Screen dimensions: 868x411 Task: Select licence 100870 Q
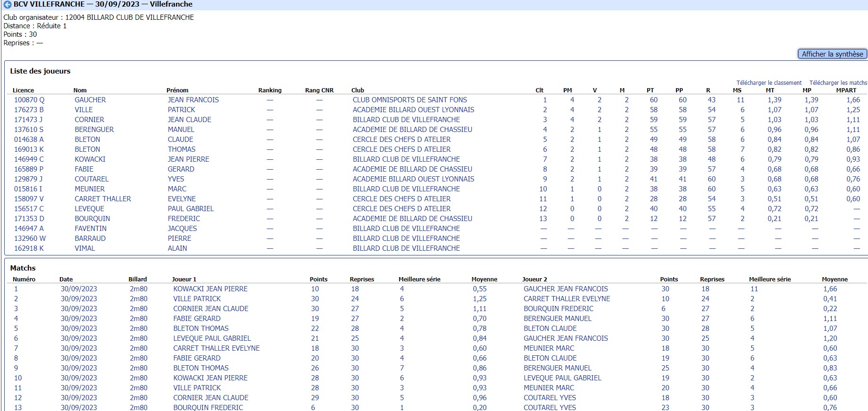click(29, 100)
